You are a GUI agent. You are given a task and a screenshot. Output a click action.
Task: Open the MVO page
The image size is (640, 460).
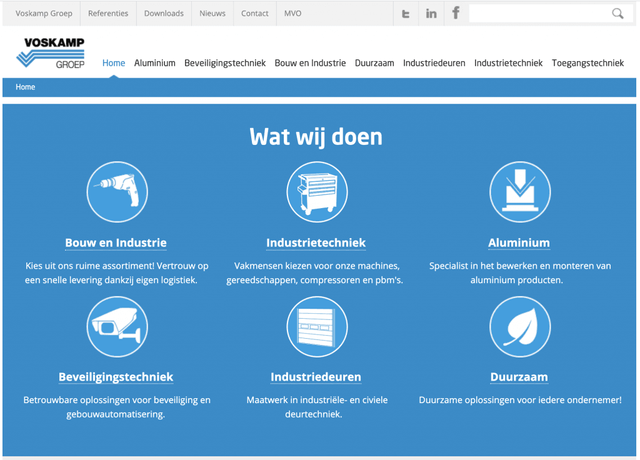293,13
